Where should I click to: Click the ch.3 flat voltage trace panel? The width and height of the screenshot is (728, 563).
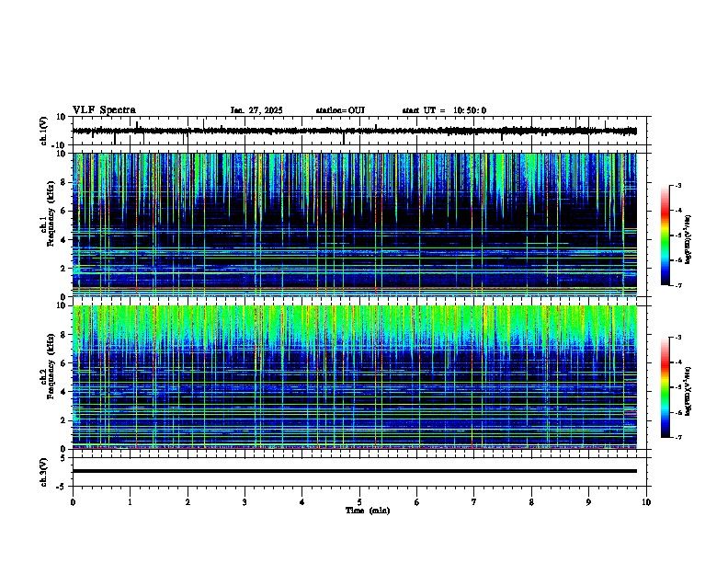[359, 472]
